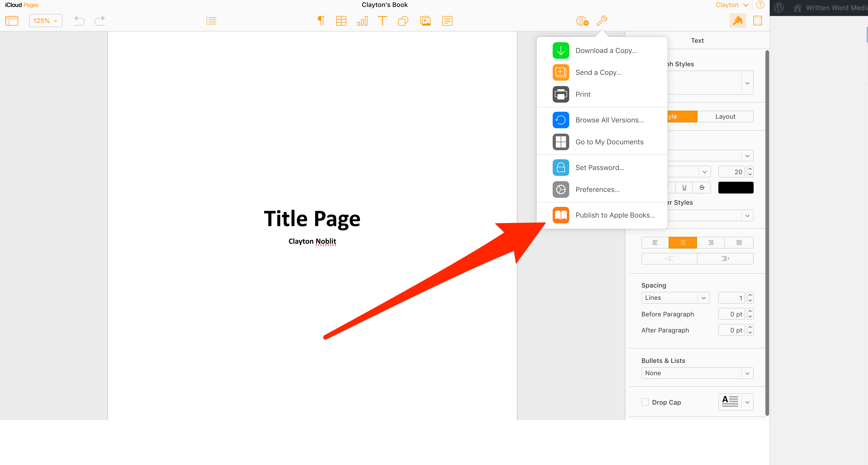Click Written Word Media in background window
This screenshot has width=868, height=465.
[837, 7]
